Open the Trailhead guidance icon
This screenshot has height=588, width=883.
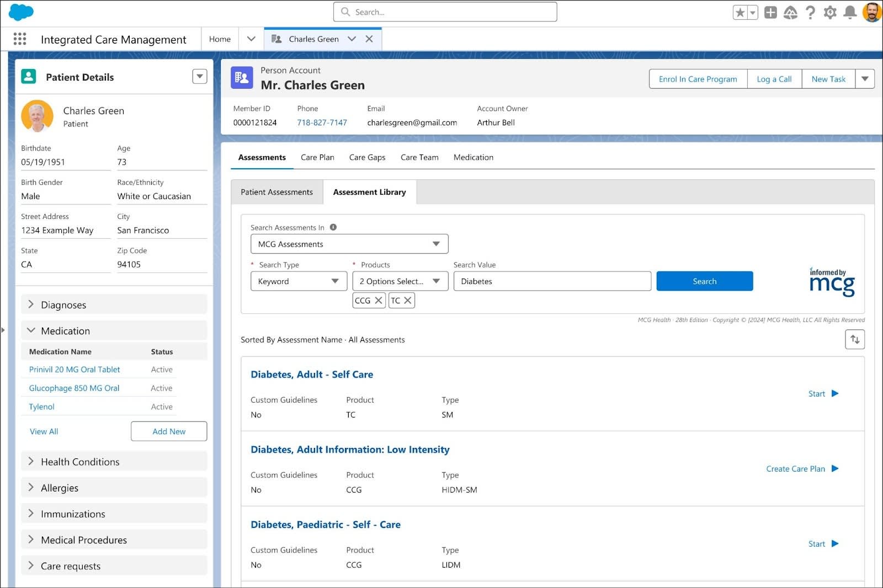click(x=790, y=12)
